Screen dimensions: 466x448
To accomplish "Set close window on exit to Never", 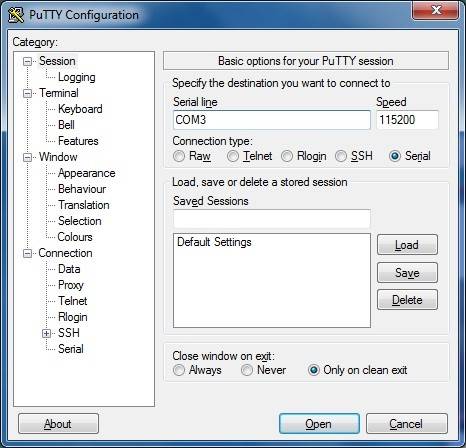I will pos(247,370).
